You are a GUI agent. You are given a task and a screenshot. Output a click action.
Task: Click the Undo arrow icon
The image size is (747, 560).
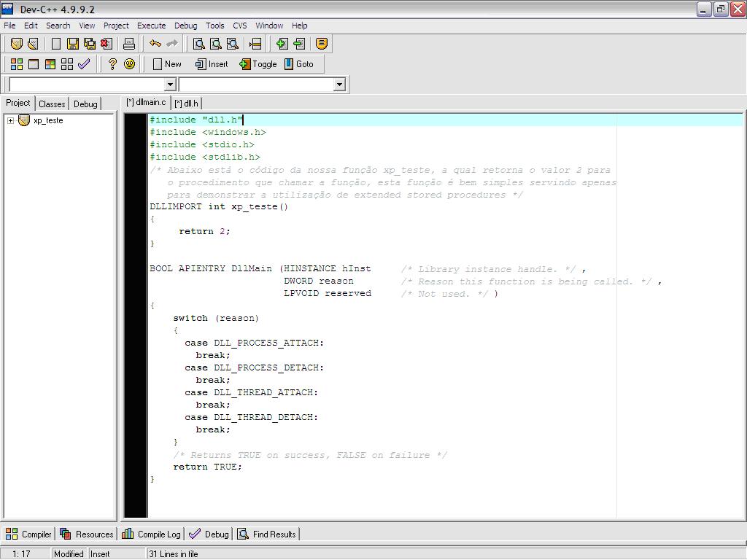[155, 44]
